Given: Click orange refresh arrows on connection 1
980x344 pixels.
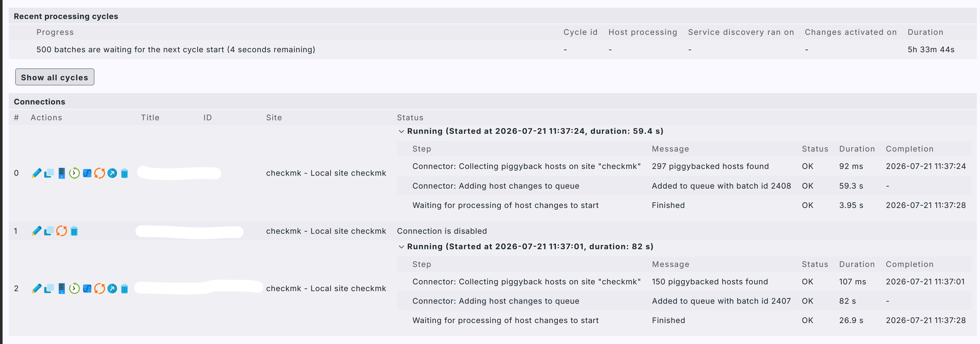Looking at the screenshot, I should (x=62, y=231).
